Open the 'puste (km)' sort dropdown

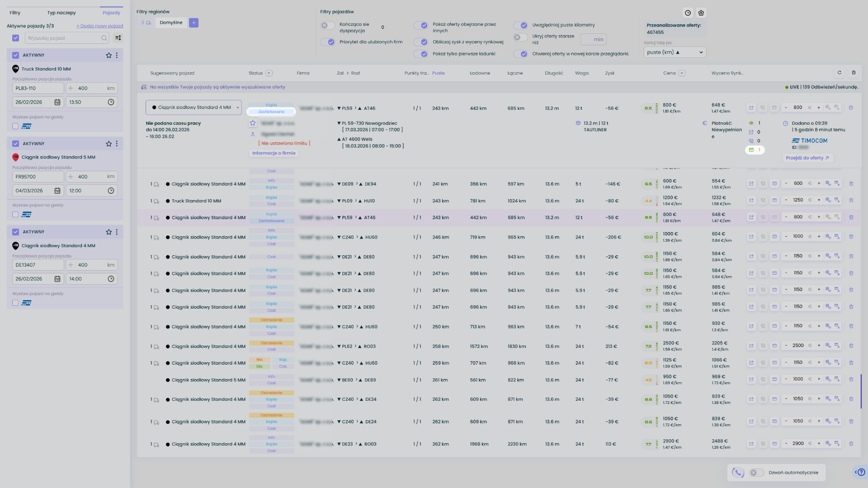675,52
